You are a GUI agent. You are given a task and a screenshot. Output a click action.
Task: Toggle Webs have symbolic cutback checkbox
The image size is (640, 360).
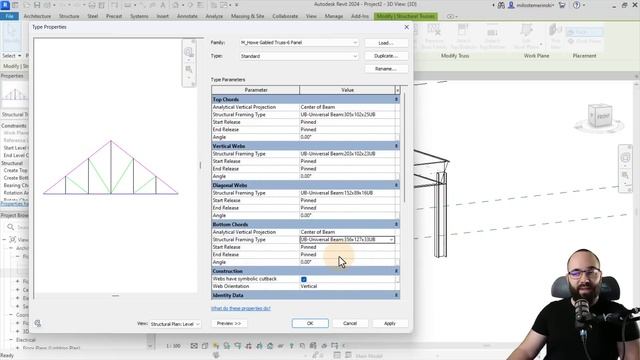(304, 279)
